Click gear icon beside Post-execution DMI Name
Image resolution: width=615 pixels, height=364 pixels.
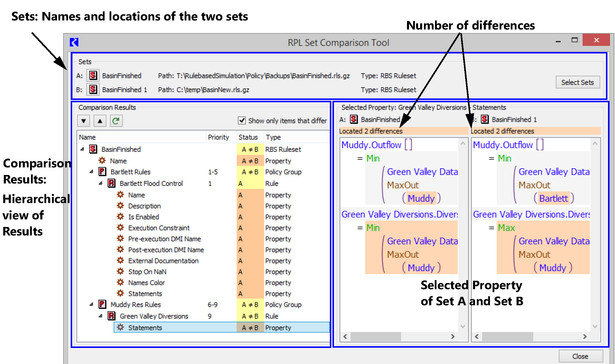[120, 249]
